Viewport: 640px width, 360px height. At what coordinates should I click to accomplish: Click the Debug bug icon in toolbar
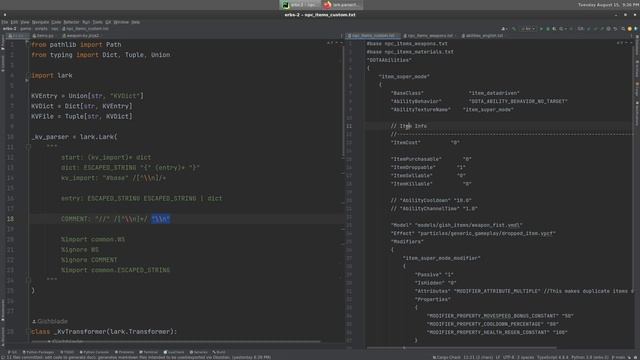[x=548, y=29]
